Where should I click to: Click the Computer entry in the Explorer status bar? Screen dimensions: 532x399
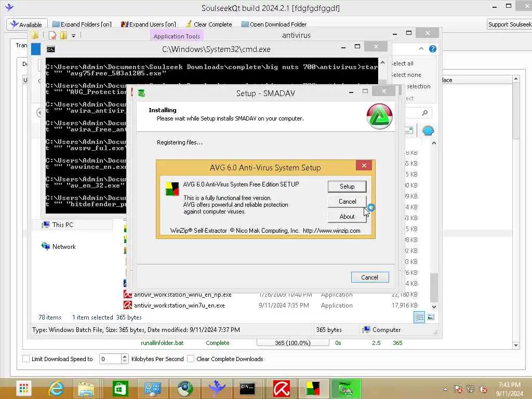(x=381, y=330)
